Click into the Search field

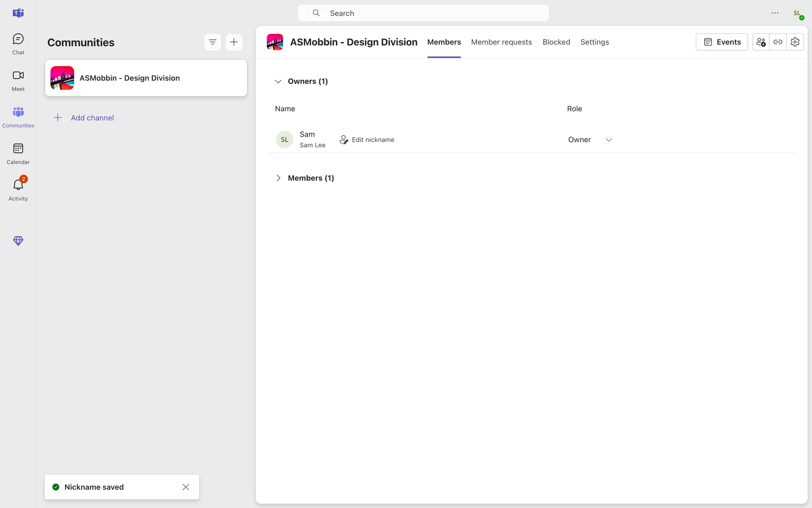(x=423, y=13)
